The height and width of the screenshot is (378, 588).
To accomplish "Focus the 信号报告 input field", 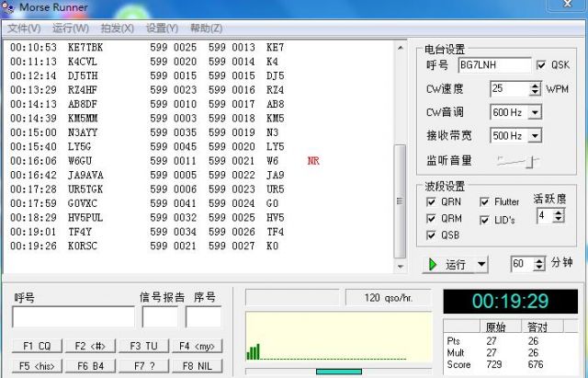I will [x=160, y=317].
